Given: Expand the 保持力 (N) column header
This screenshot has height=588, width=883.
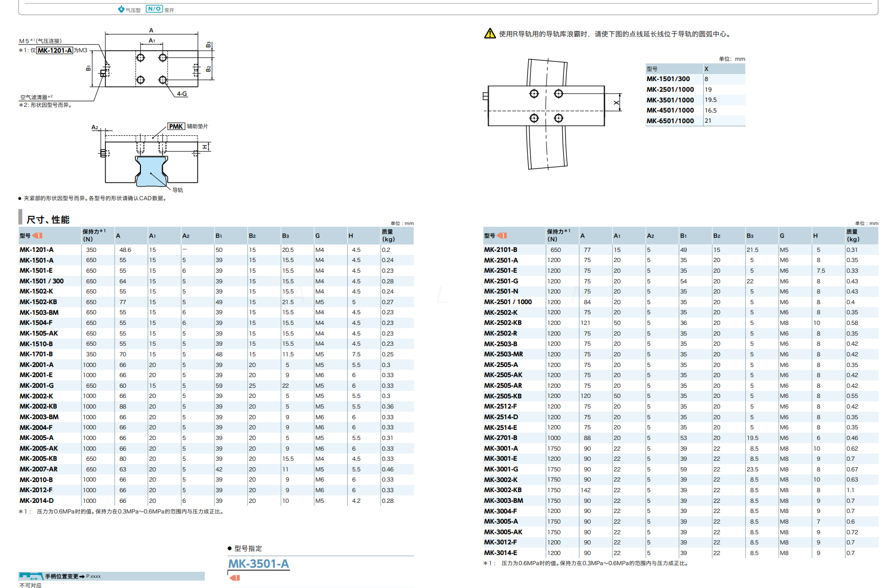Looking at the screenshot, I should tap(558, 235).
